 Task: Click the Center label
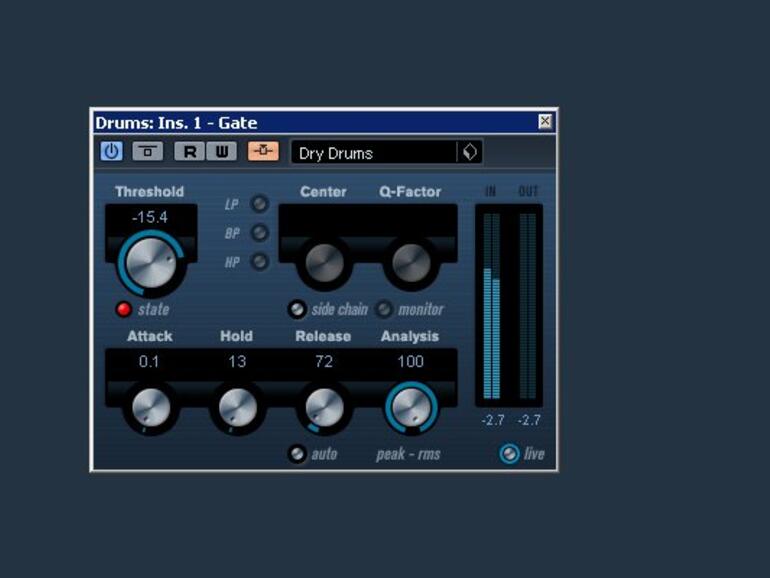click(x=323, y=192)
